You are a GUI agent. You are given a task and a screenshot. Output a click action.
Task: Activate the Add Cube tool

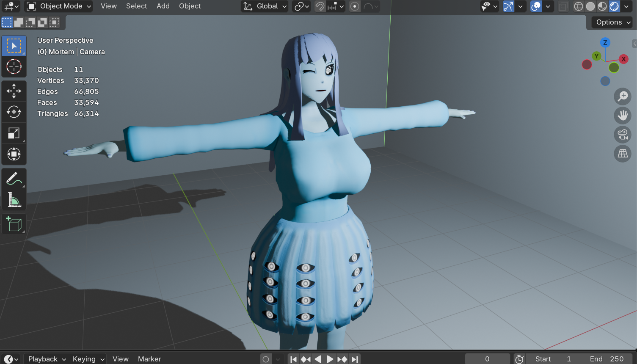click(x=14, y=224)
